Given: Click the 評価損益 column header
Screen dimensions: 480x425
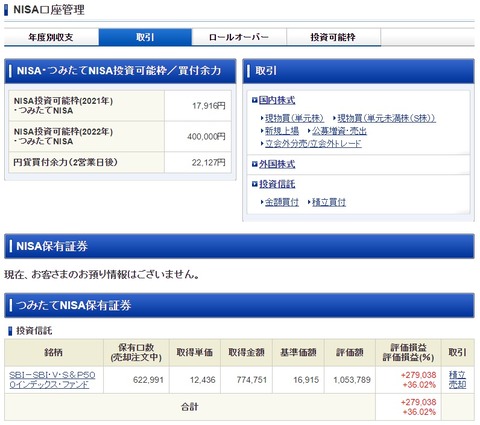Looking at the screenshot, I should click(x=408, y=352).
